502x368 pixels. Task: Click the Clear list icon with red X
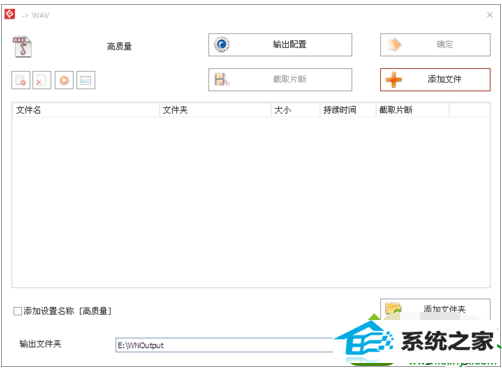coord(42,80)
